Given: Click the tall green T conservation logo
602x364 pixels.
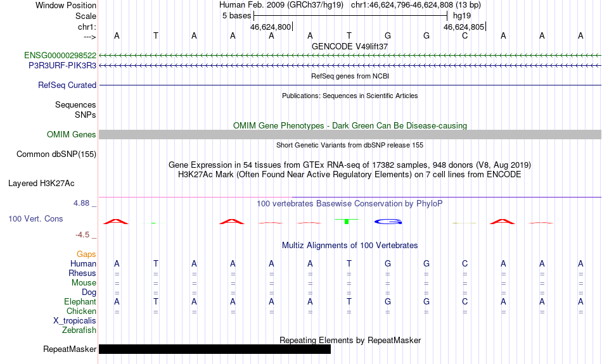Looking at the screenshot, I should pyautogui.click(x=346, y=222).
